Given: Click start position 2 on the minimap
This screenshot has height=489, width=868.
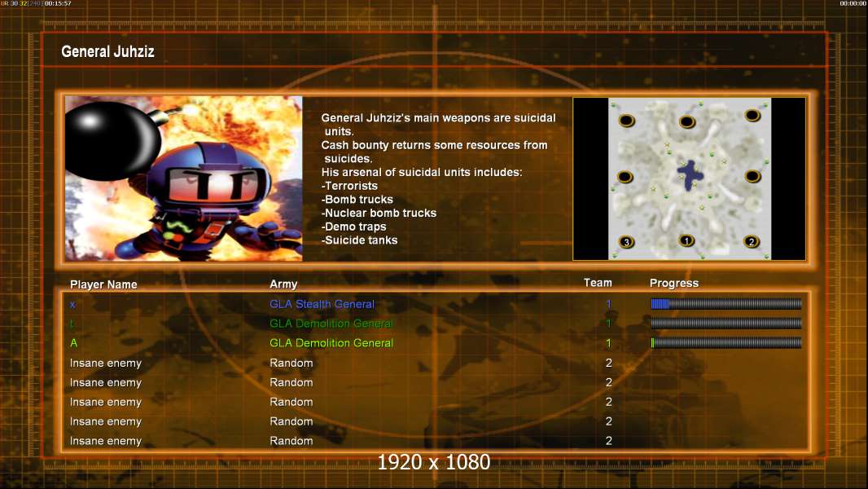Looking at the screenshot, I should click(x=752, y=242).
